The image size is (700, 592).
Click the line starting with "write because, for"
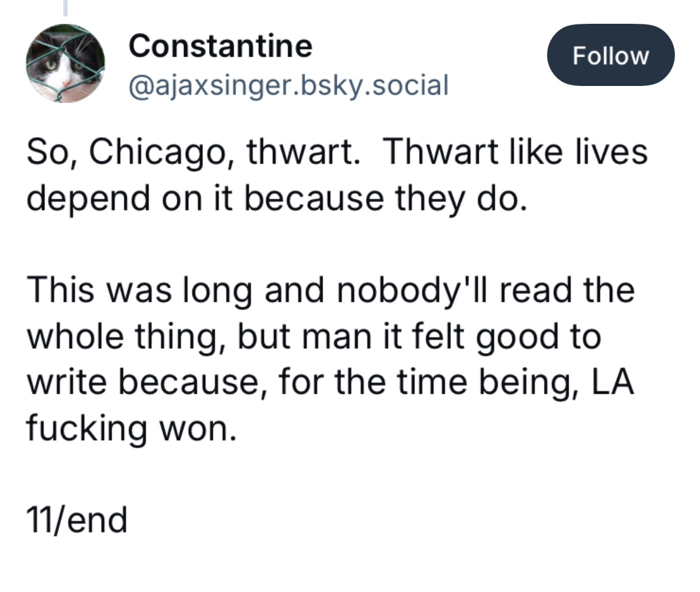pyautogui.click(x=330, y=382)
